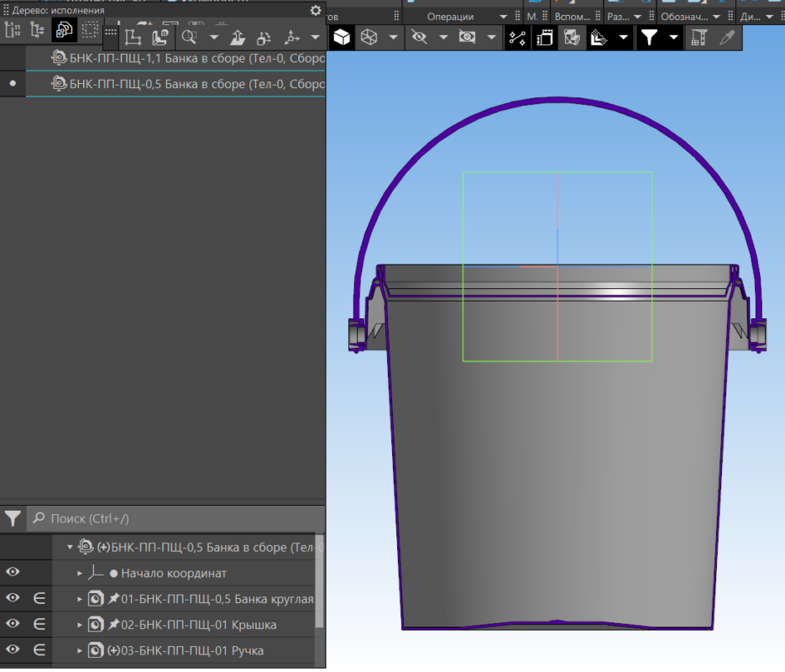The image size is (785, 672).
Task: Open Ди... toolbar group
Action: (757, 17)
